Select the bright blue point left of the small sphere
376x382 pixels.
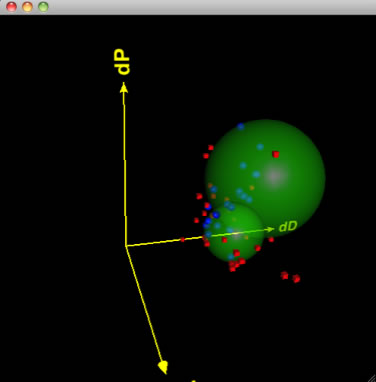pyautogui.click(x=216, y=215)
